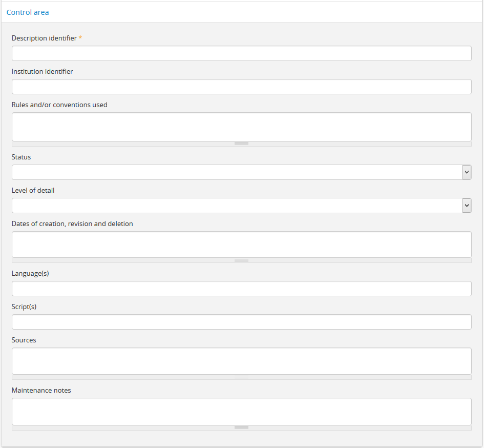484x448 pixels.
Task: Click inside the Sources text area
Action: pos(241,361)
